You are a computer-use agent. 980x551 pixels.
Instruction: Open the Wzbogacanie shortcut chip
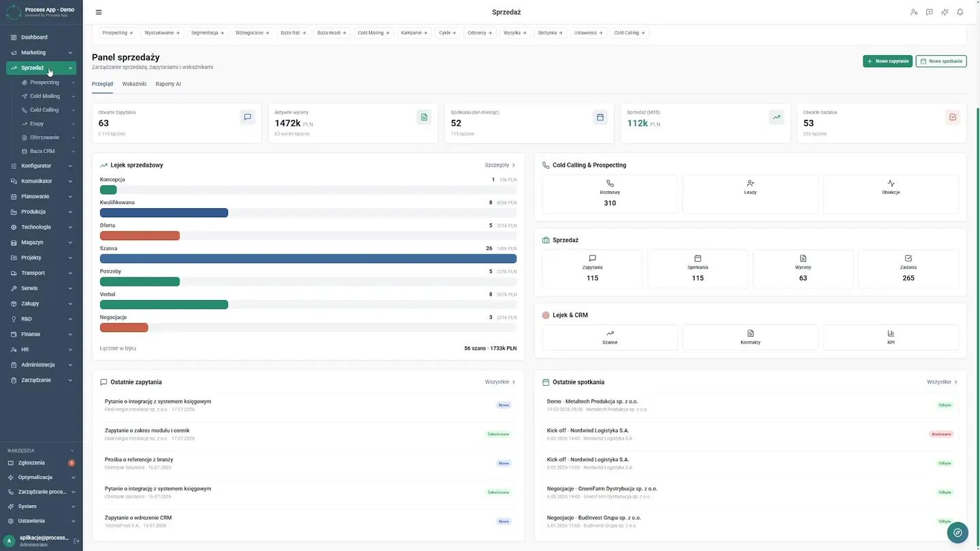[252, 33]
